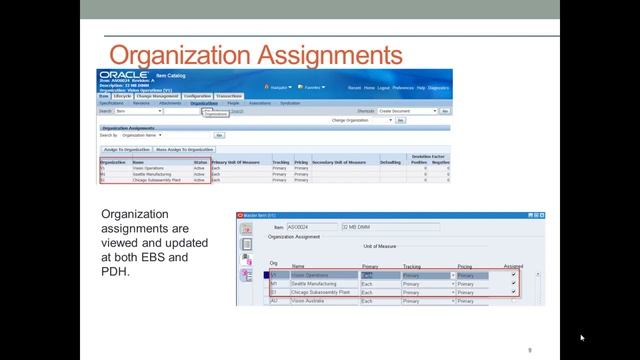
Task: Open Tracking dropdown for Vision Operations row
Action: 453,276
